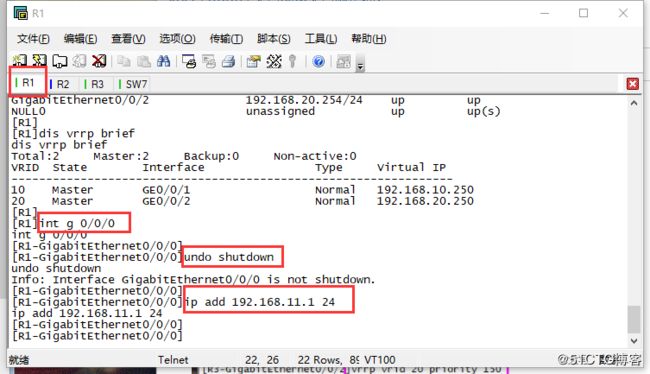Click the '22 Rows' status bar entry
The width and height of the screenshot is (650, 374).
coord(320,360)
